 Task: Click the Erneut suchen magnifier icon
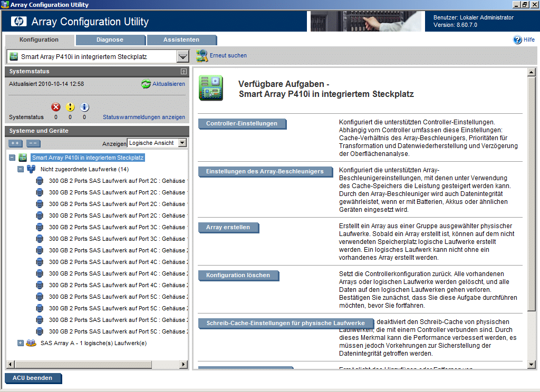(202, 56)
